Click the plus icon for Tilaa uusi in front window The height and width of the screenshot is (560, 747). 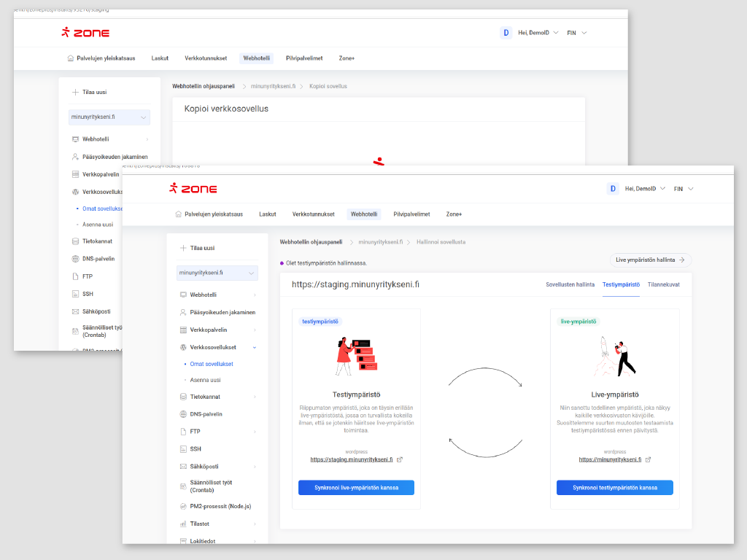[x=183, y=248]
